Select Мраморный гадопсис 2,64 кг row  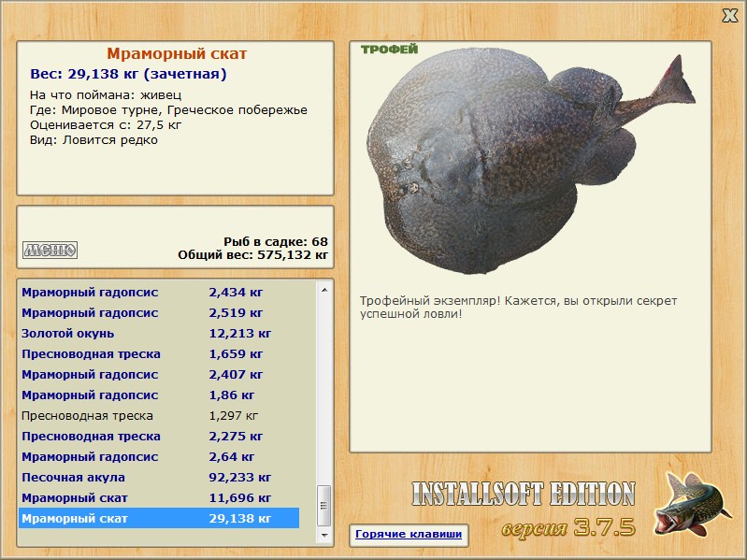click(159, 456)
